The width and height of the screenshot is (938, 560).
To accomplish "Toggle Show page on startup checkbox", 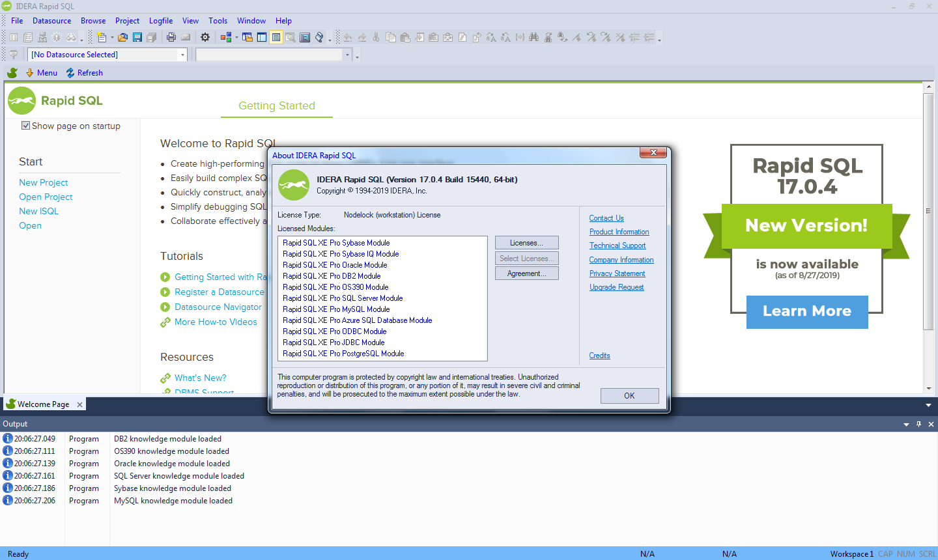I will pyautogui.click(x=26, y=126).
